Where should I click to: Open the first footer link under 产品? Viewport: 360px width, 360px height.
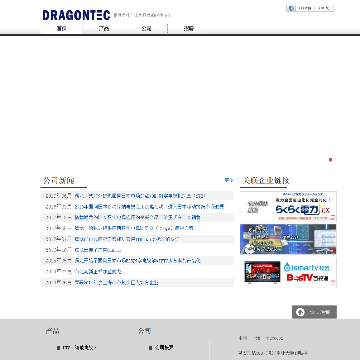77,348
